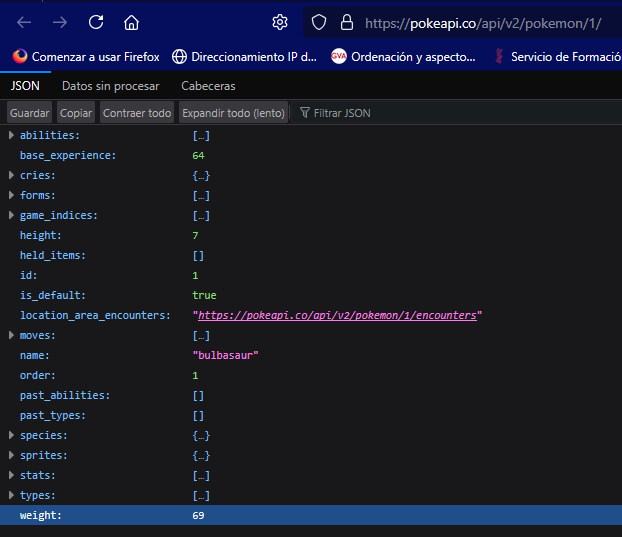Click the id key

[29, 275]
